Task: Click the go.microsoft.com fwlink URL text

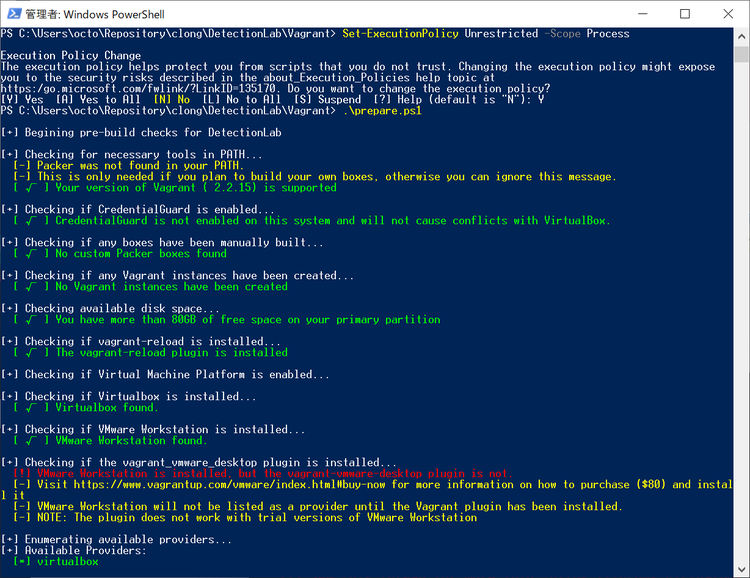Action: (x=138, y=89)
